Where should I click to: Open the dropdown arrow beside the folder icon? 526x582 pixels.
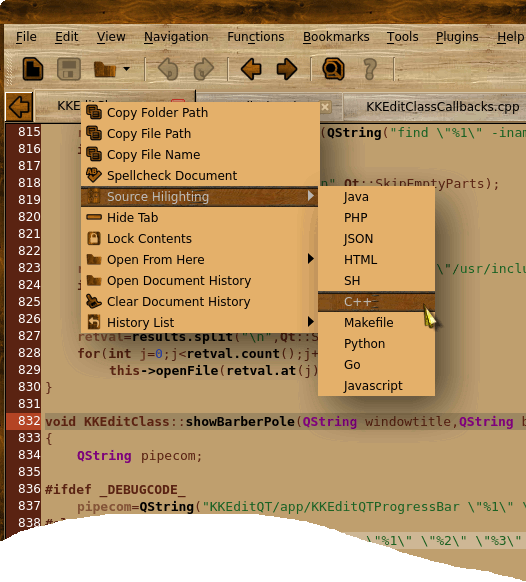[127, 69]
